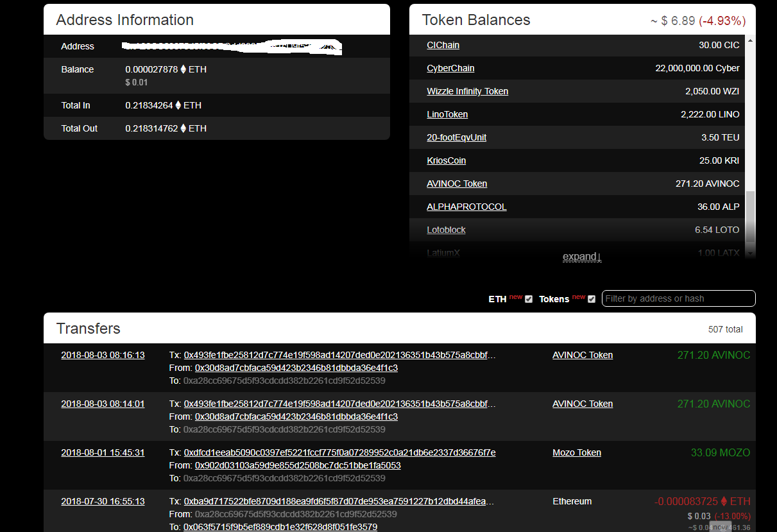Open the 2018-08-03 08:14:01 transfer timestamp
Screen dimensions: 777x532
tap(103, 404)
